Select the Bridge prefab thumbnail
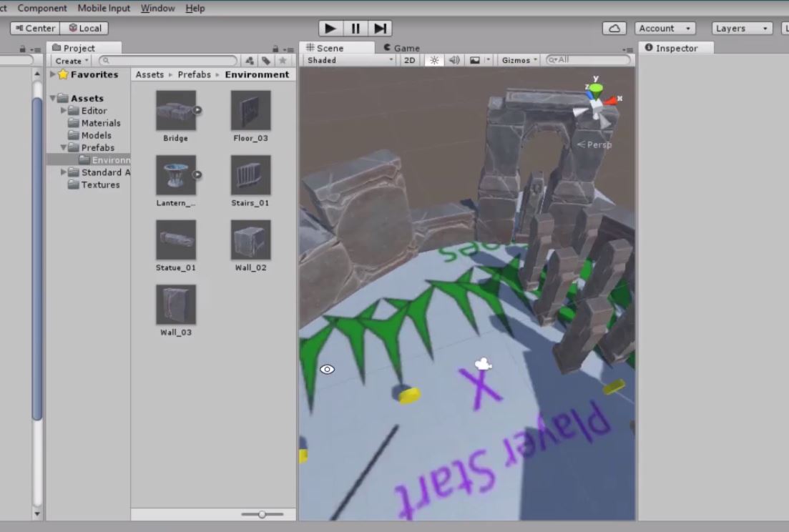The height and width of the screenshot is (532, 789). click(175, 111)
